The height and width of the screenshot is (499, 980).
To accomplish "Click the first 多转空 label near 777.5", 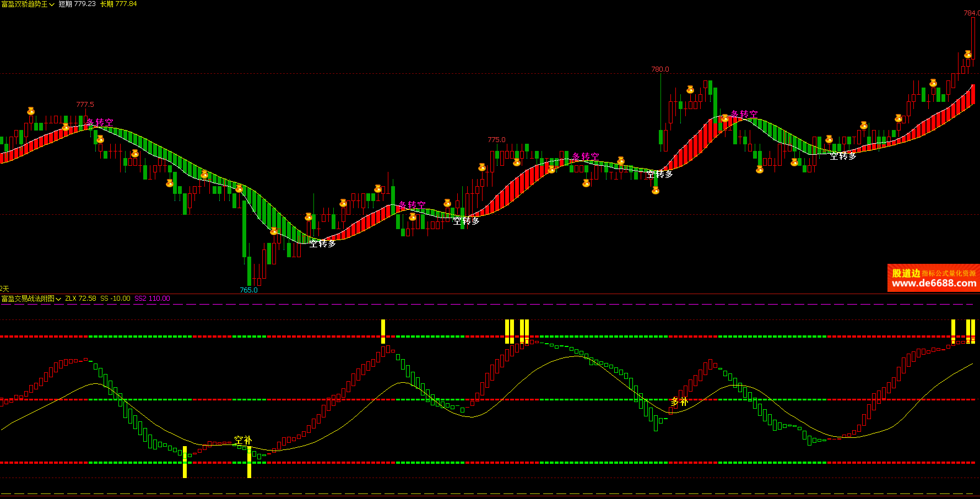I will [x=100, y=122].
